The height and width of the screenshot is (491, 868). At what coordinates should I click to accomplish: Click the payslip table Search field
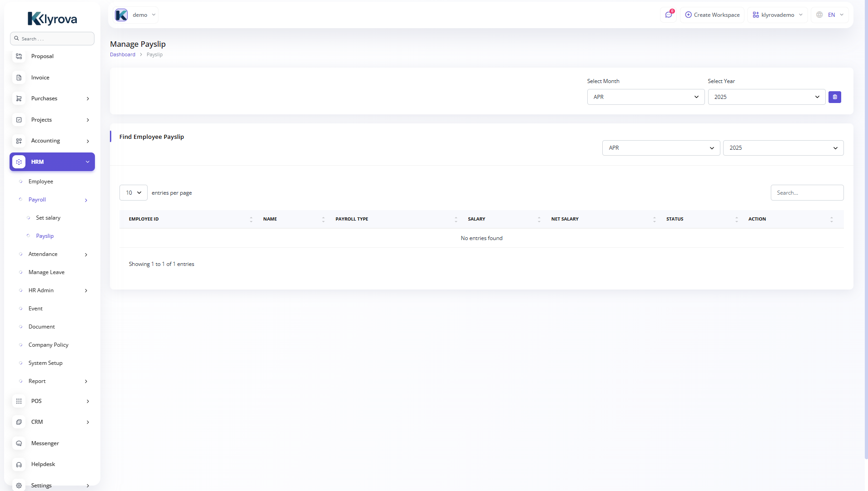pyautogui.click(x=807, y=193)
